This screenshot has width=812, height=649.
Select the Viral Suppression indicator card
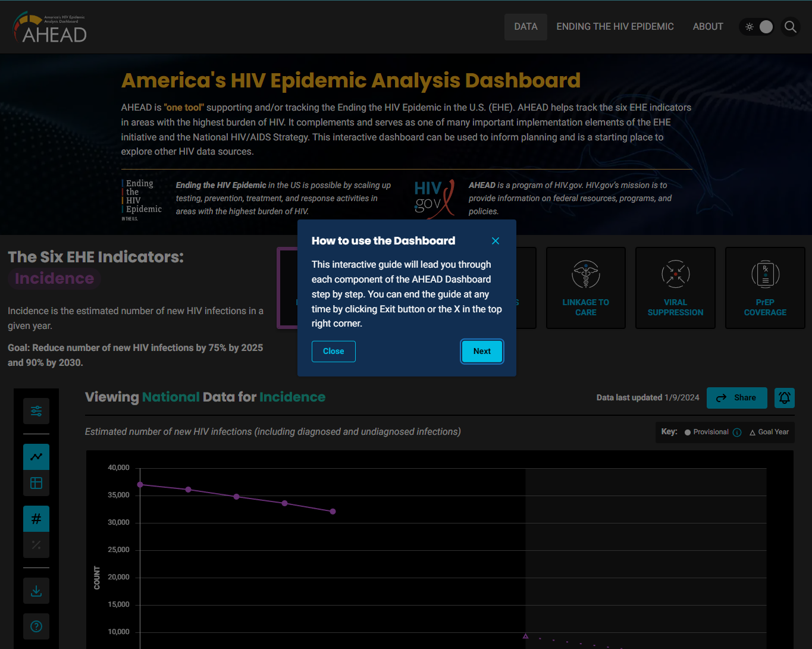tap(675, 288)
